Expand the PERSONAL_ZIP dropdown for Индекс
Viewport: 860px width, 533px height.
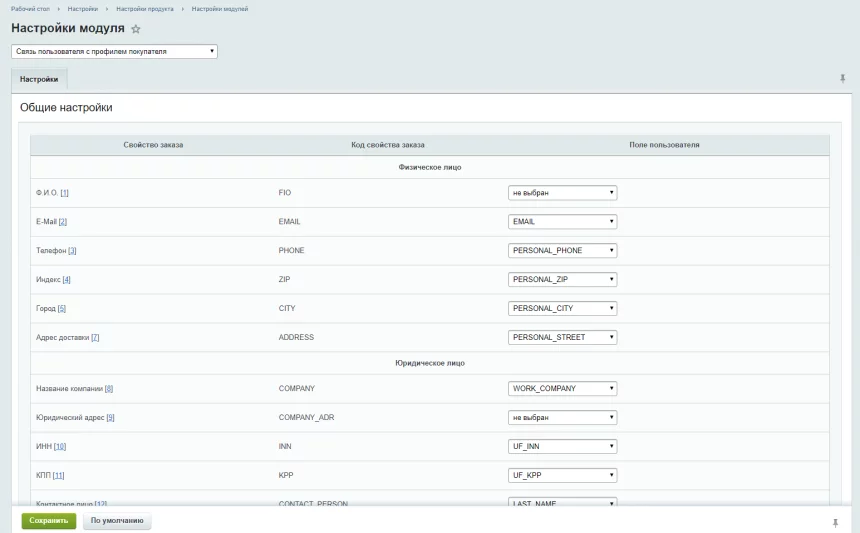point(562,279)
